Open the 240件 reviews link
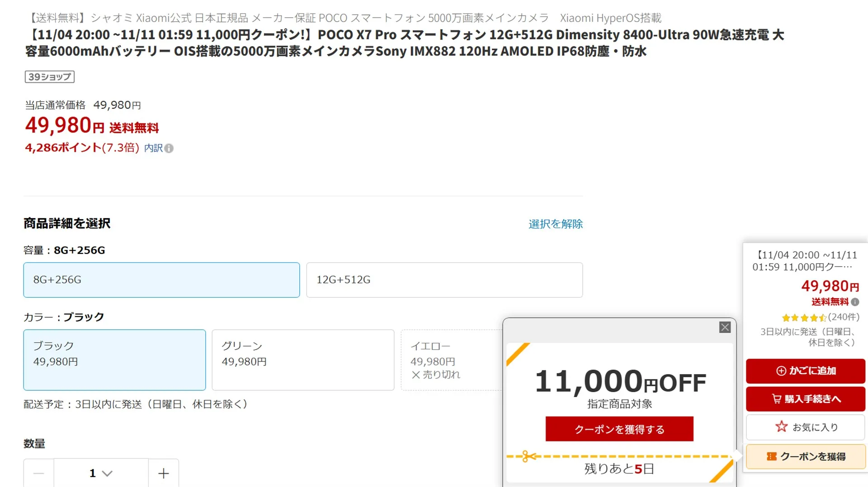The image size is (868, 487). (844, 317)
